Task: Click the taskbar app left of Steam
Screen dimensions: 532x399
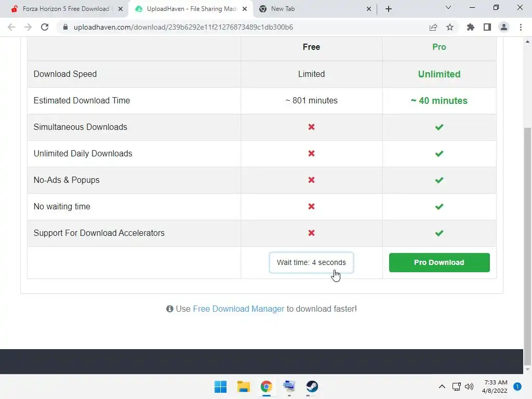Action: pos(289,387)
